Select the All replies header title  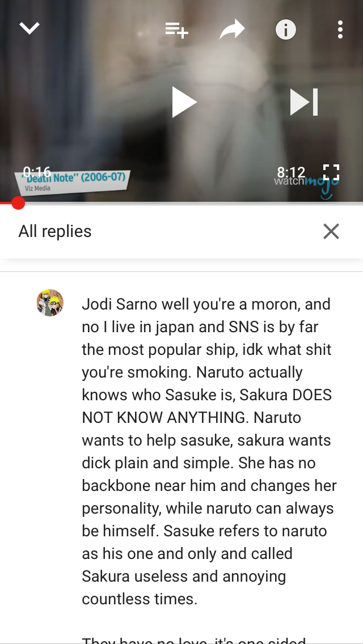coord(54,231)
